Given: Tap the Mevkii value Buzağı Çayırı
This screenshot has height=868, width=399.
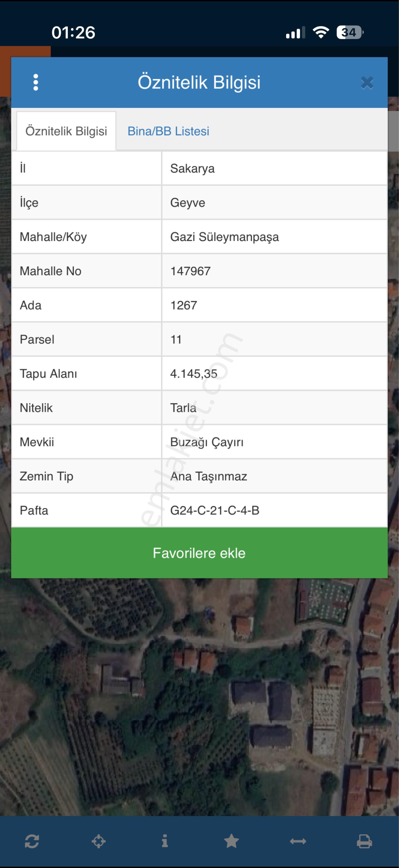Looking at the screenshot, I should click(207, 442).
